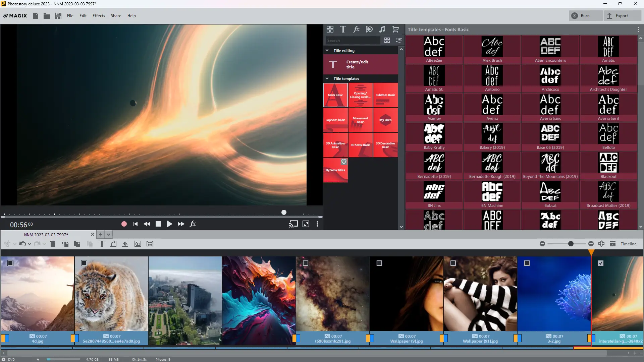The image size is (644, 362).
Task: Open the Effects menu
Action: click(x=98, y=15)
